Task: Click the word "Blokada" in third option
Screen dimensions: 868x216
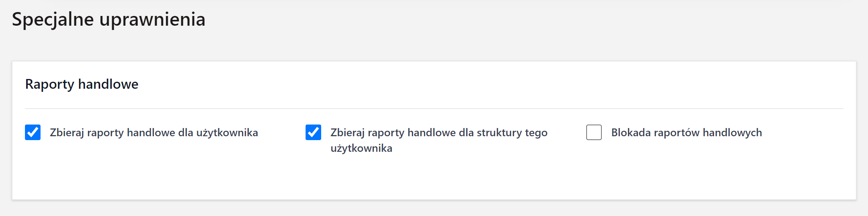Action: (631, 133)
